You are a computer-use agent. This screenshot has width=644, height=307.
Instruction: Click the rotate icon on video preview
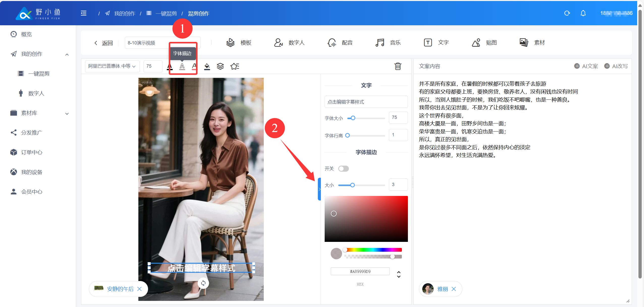coord(203,283)
